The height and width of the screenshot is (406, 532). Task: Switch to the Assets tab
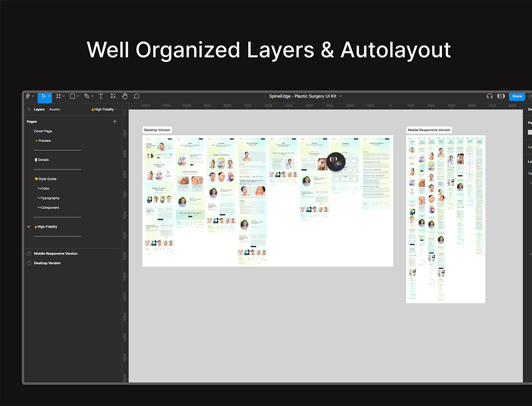pyautogui.click(x=54, y=109)
